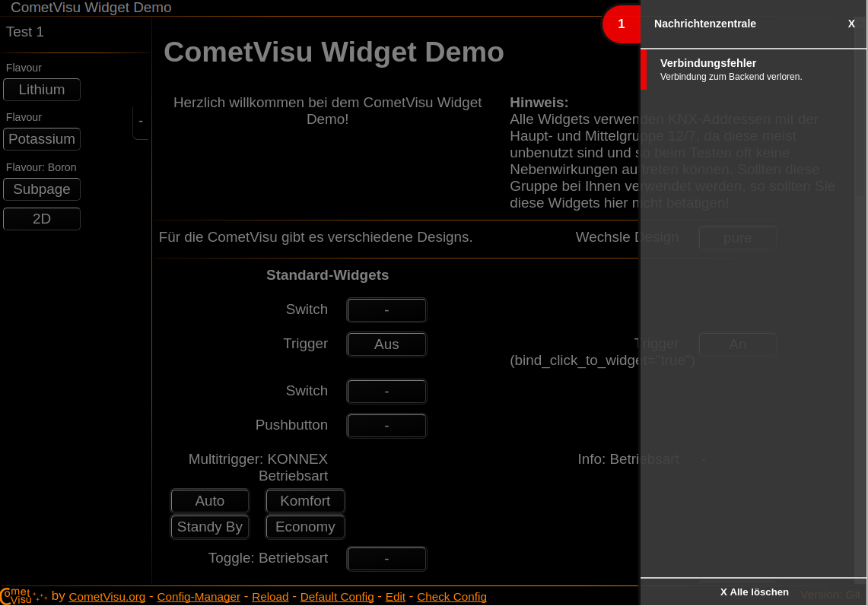Image resolution: width=868 pixels, height=606 pixels.
Task: Open the Edit link in footer
Action: (x=396, y=597)
